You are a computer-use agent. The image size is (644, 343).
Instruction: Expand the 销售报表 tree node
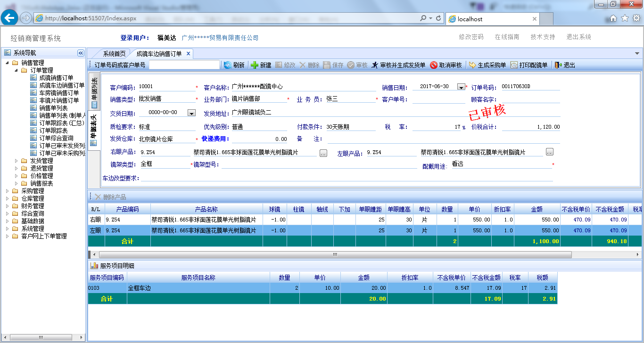16,183
